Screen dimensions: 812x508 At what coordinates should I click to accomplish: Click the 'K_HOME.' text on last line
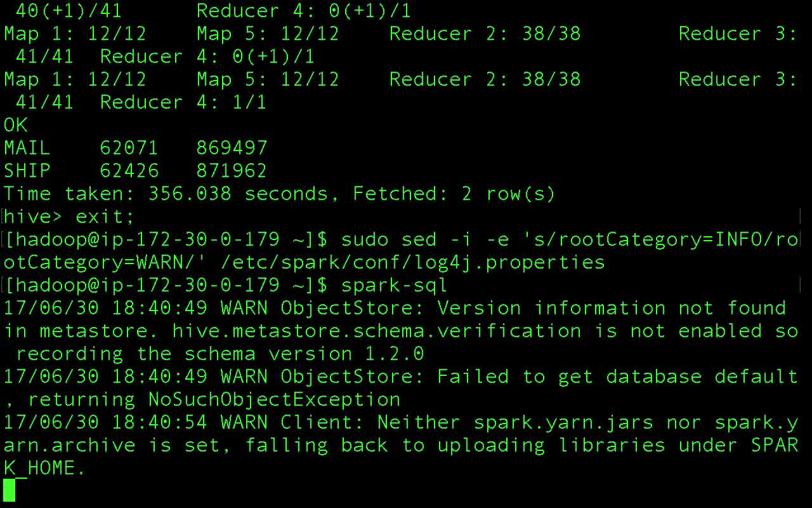click(44, 469)
